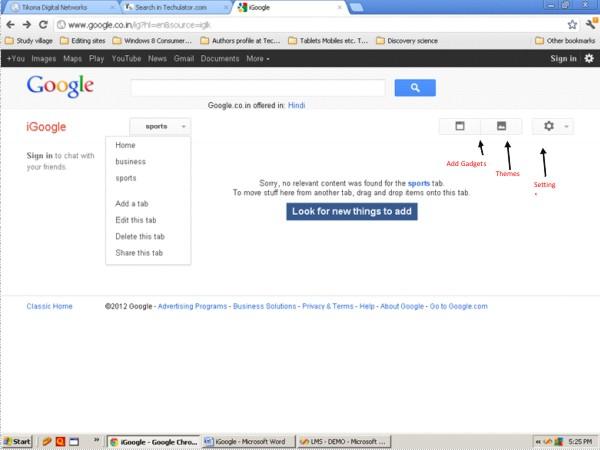Switch to Search in Techulator.com tab
Image resolution: width=600 pixels, height=450 pixels.
[x=175, y=7]
